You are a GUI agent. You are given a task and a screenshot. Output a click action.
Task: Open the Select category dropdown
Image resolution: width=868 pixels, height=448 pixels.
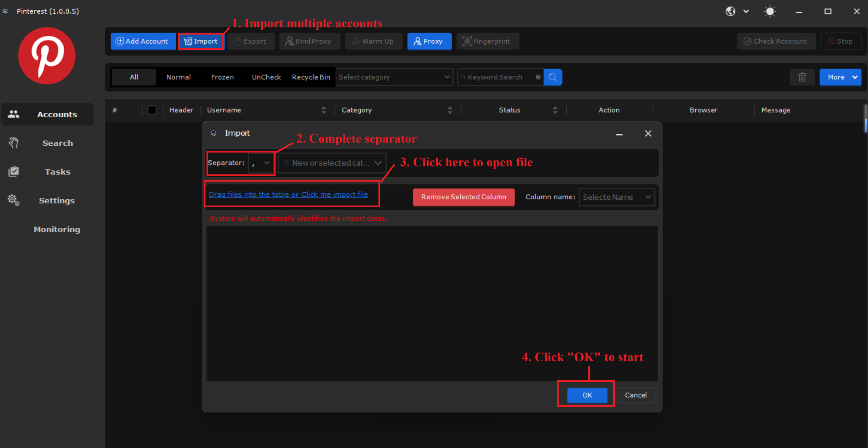(x=394, y=77)
